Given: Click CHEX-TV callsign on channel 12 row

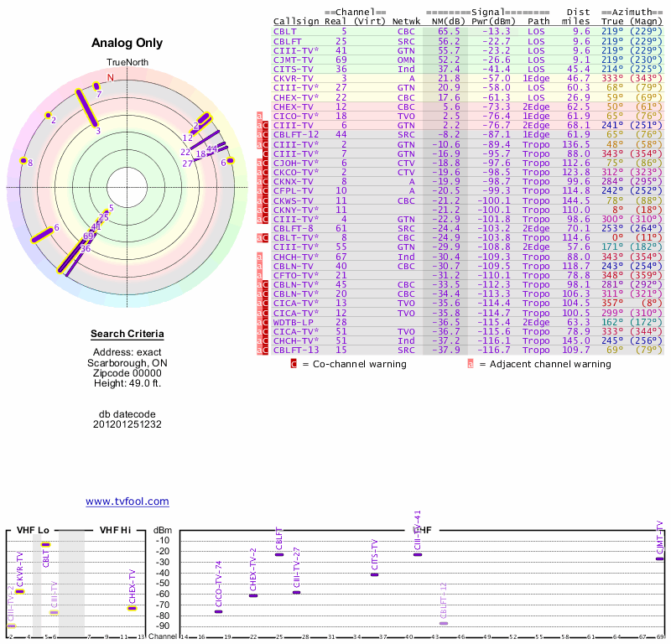Looking at the screenshot, I should (293, 106).
